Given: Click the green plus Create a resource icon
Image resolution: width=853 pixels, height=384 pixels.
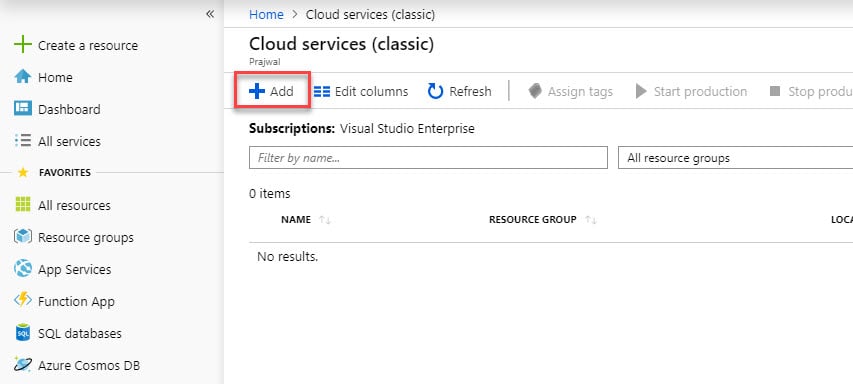Looking at the screenshot, I should [x=23, y=45].
